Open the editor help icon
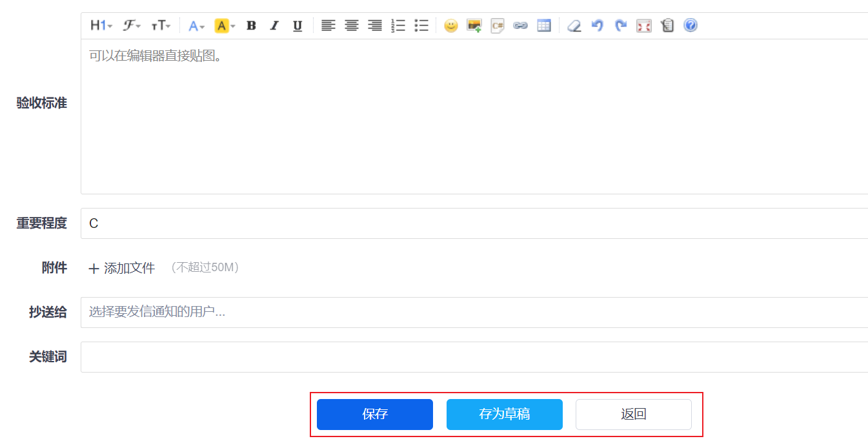Image resolution: width=868 pixels, height=441 pixels. [x=691, y=26]
